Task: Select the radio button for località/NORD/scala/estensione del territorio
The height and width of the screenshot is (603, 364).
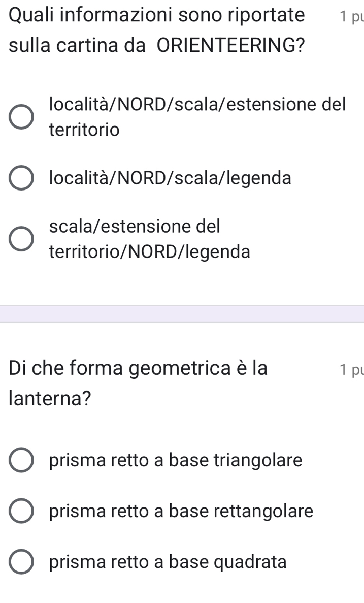Action: click(x=22, y=117)
